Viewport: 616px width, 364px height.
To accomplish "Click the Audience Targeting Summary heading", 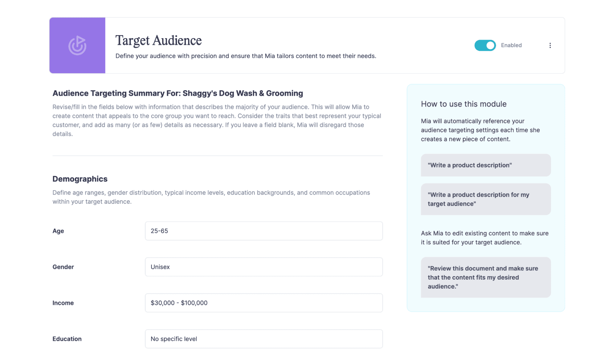I will click(x=177, y=93).
